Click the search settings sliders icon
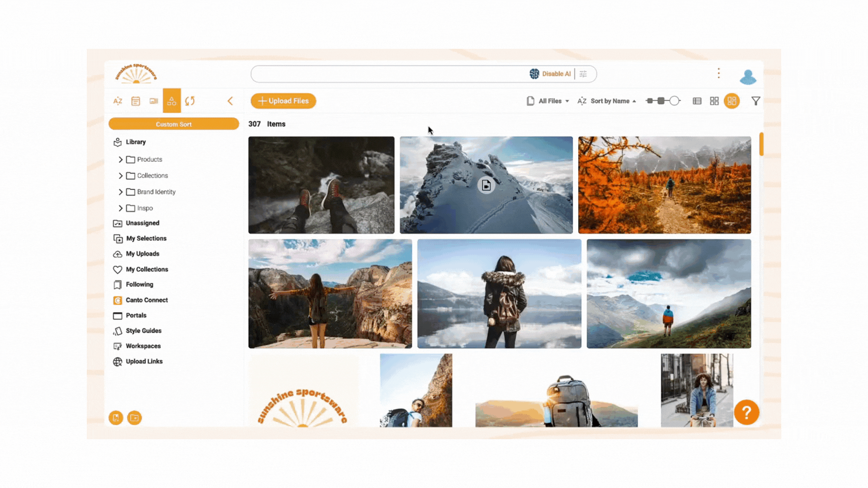The width and height of the screenshot is (868, 488). point(583,74)
